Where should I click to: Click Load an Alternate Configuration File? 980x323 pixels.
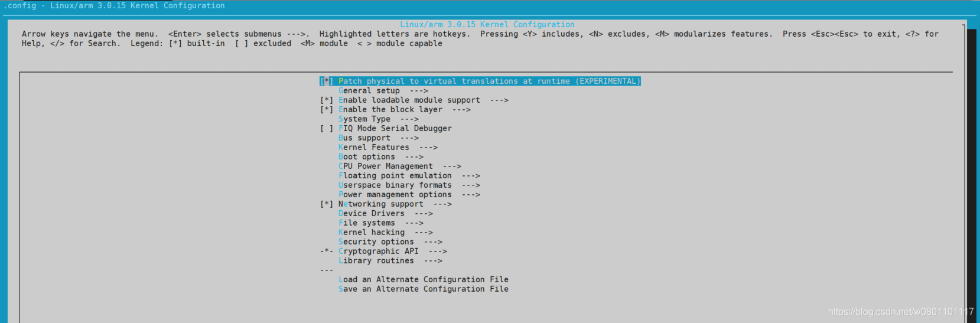[x=424, y=279]
